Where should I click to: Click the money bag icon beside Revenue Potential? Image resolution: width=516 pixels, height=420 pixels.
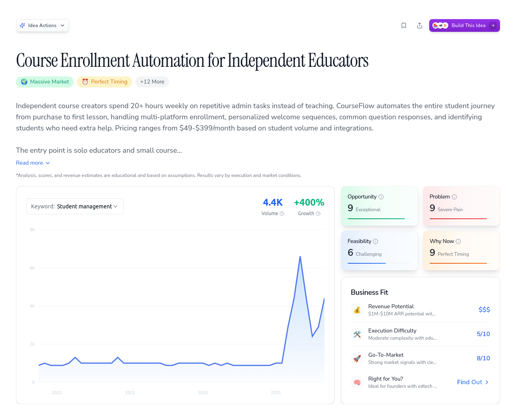coord(357,310)
